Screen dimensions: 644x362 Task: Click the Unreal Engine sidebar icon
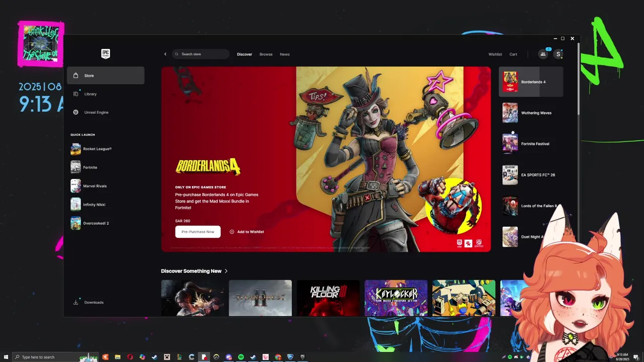(x=75, y=112)
